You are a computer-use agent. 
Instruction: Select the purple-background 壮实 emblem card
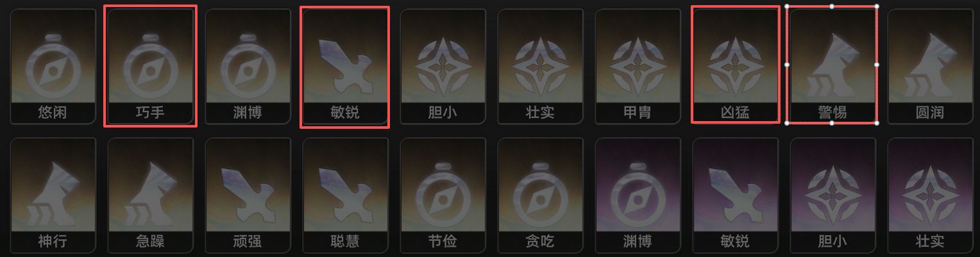[930, 195]
